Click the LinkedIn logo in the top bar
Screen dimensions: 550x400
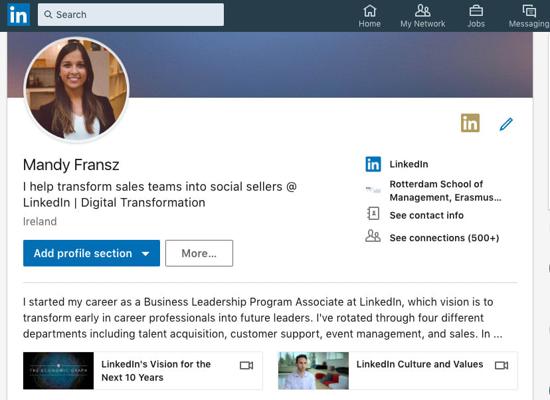(19, 15)
